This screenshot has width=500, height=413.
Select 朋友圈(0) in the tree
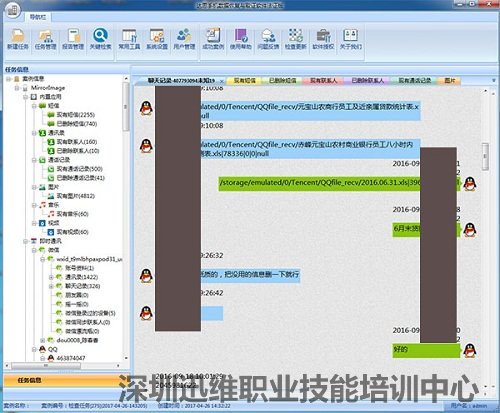(77, 295)
